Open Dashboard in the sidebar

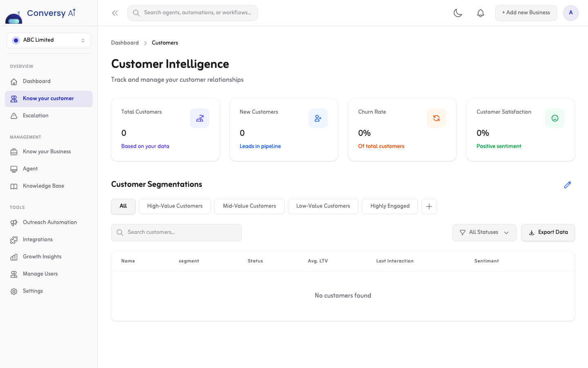pos(49,81)
